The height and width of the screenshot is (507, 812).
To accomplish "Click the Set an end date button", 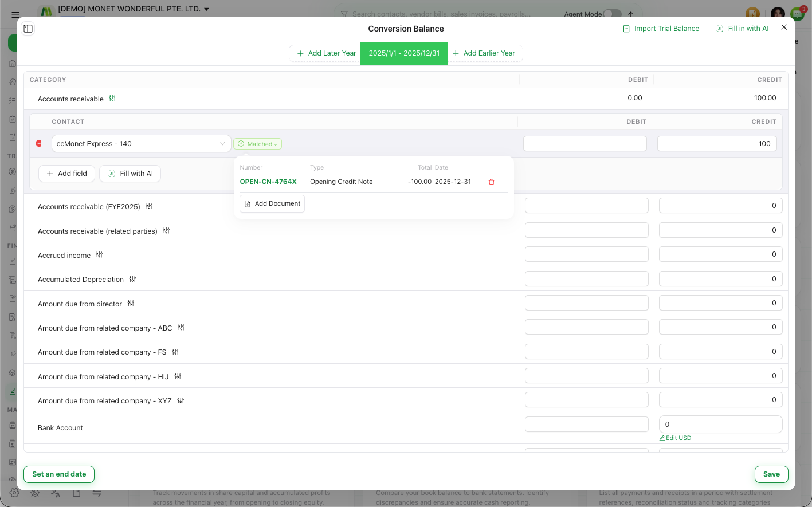I will (x=59, y=474).
